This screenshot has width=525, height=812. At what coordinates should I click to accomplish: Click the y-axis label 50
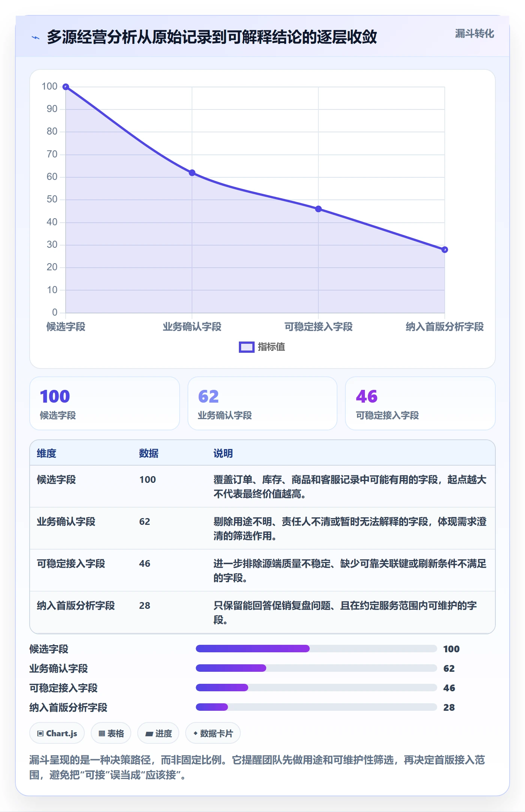point(52,199)
